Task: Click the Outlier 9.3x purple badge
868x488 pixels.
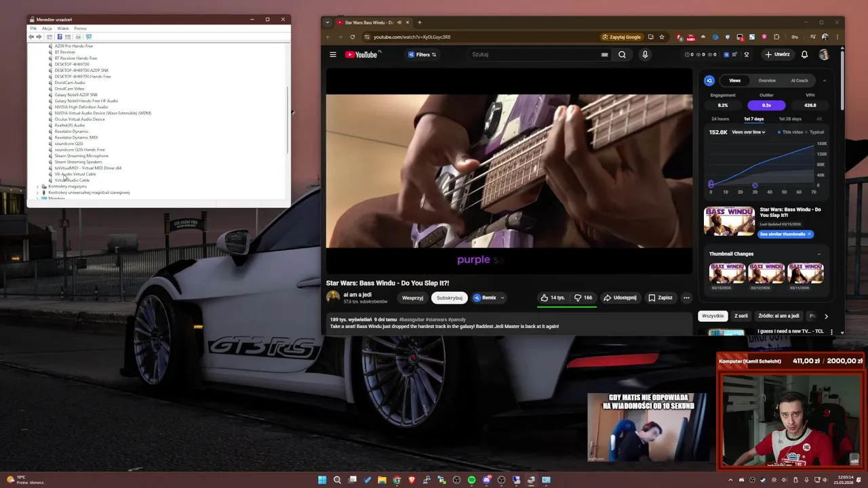Action: click(x=766, y=105)
